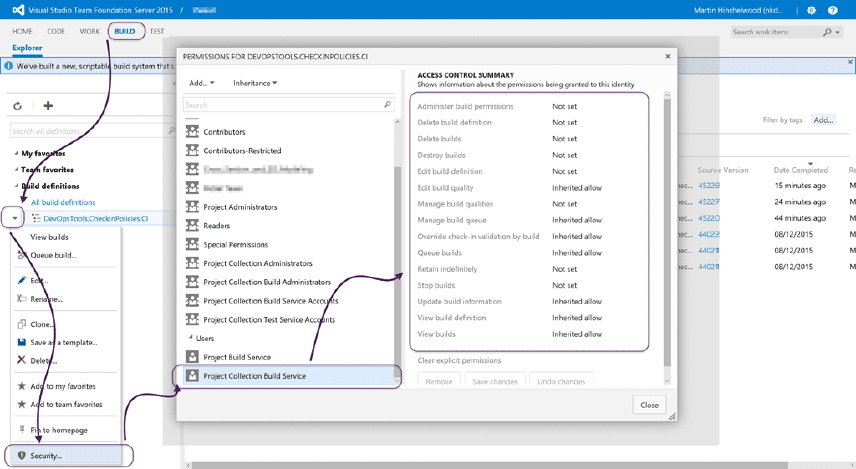Open the help question mark icon

click(833, 10)
